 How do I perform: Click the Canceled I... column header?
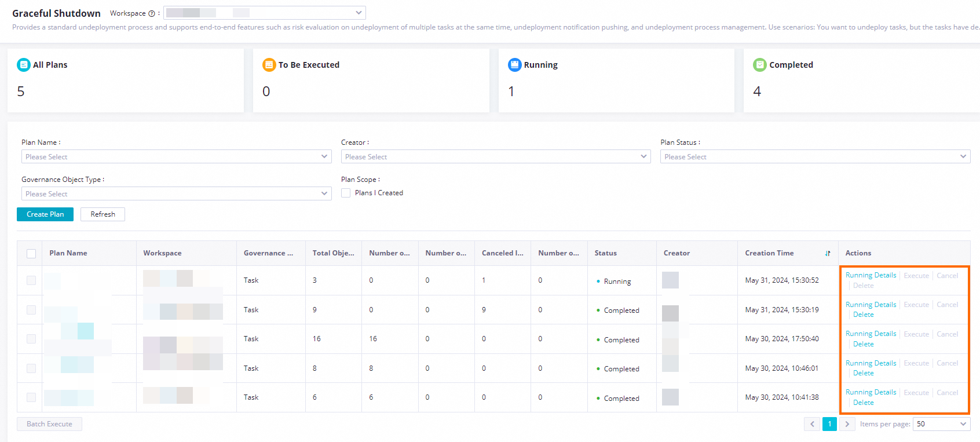[x=502, y=253]
